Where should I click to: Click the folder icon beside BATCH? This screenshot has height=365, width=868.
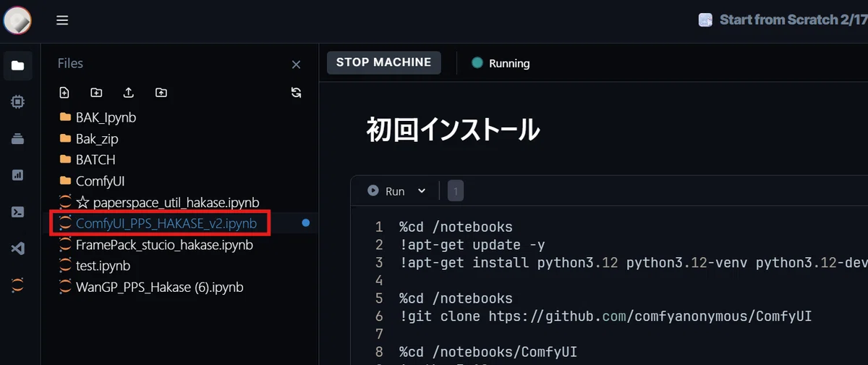click(x=65, y=159)
